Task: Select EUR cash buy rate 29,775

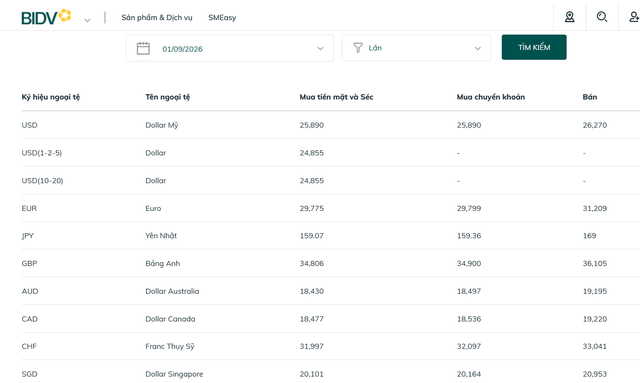Action: point(312,208)
